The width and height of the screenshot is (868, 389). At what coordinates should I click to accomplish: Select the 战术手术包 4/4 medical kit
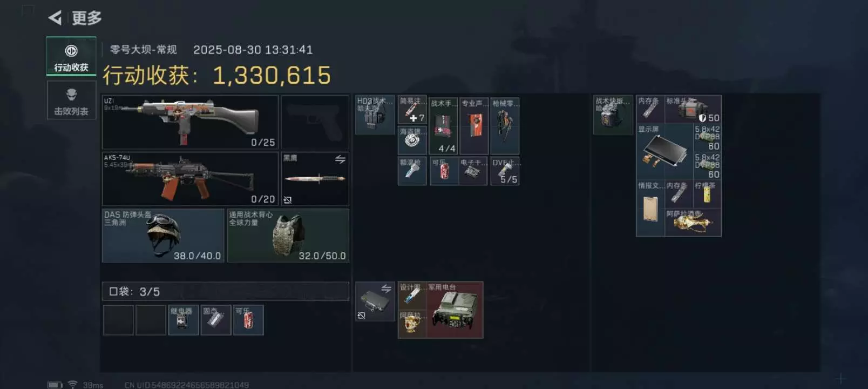[x=443, y=126]
